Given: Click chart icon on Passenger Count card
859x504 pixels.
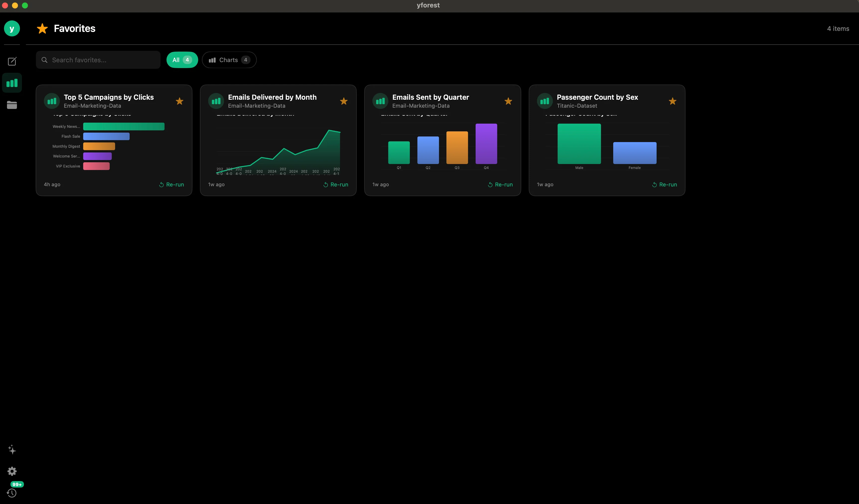Looking at the screenshot, I should tap(545, 101).
